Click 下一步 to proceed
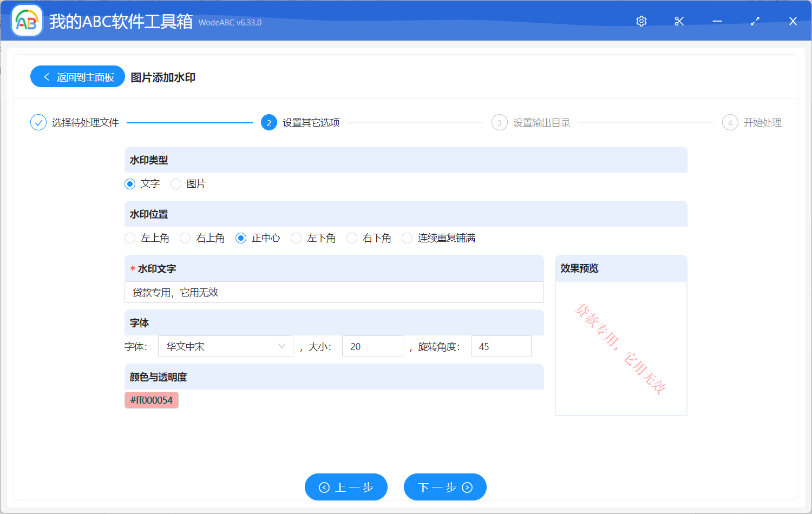Image resolution: width=812 pixels, height=514 pixels. 445,487
